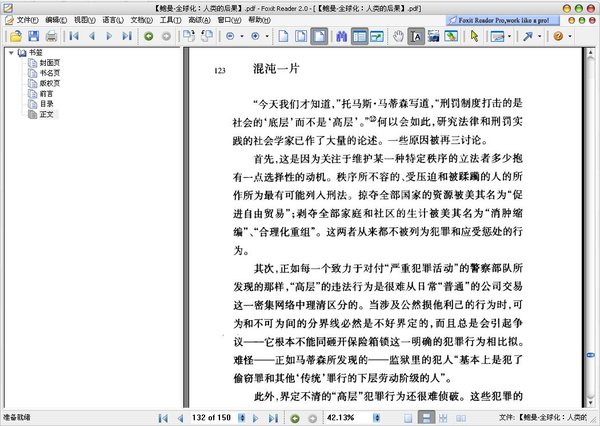The width and height of the screenshot is (600, 426).
Task: Click green previous view in status bar
Action: [x=295, y=418]
